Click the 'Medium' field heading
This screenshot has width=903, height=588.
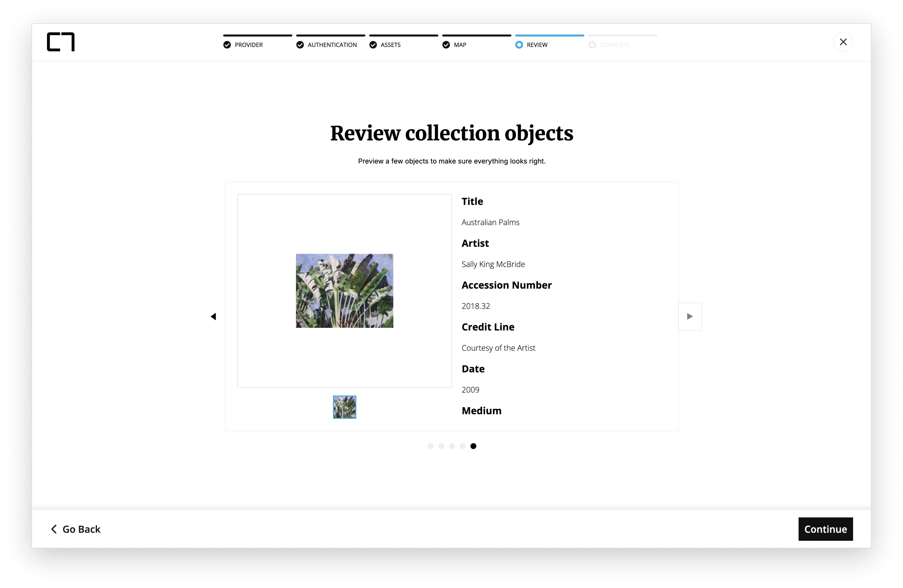click(482, 411)
